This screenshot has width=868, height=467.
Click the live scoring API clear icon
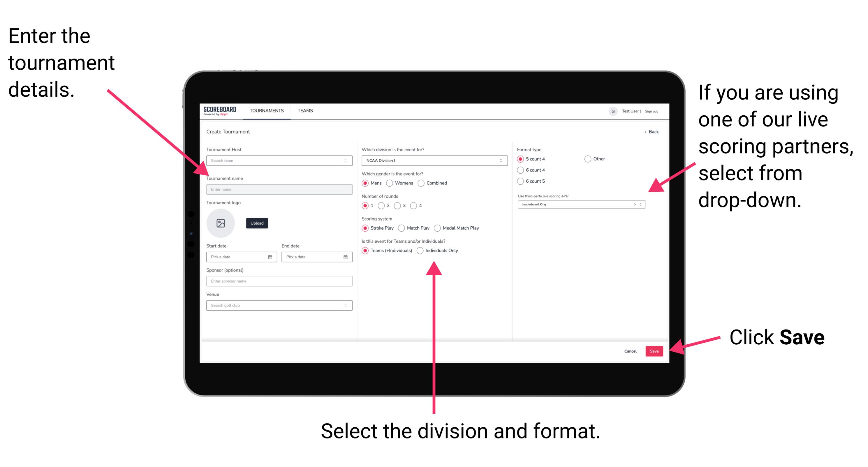tap(634, 205)
